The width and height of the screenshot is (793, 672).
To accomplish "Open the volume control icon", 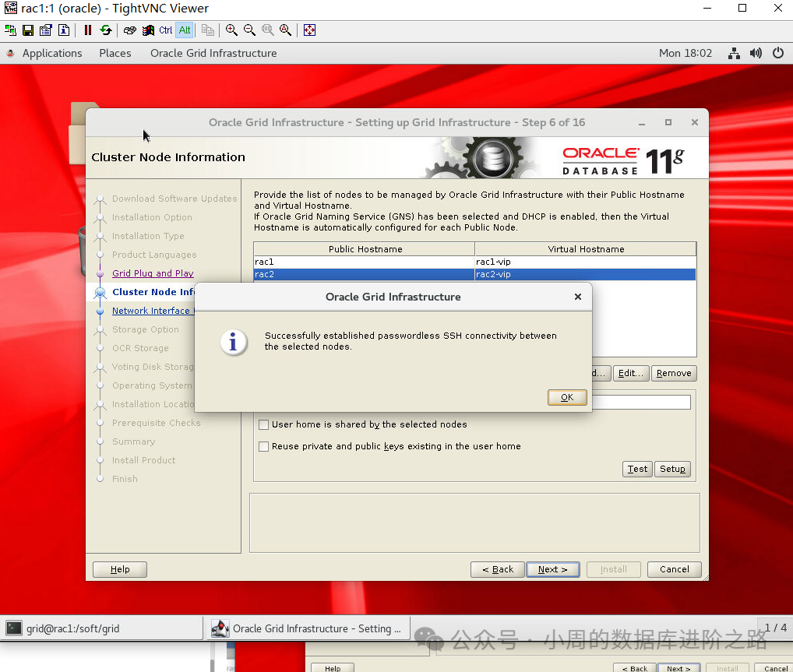I will pos(756,53).
